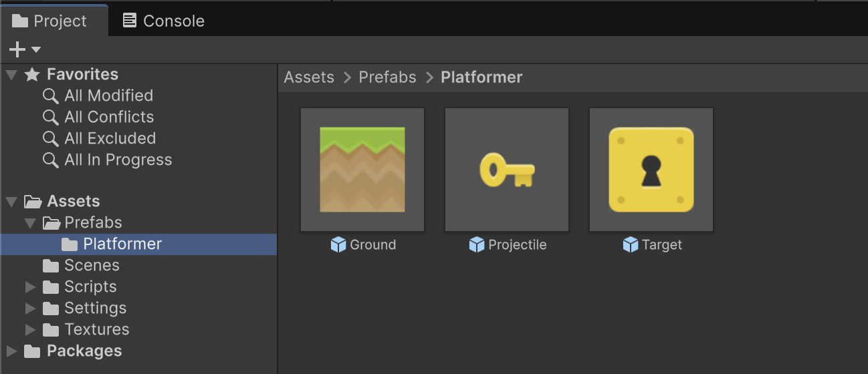Expand the Scripts folder arrow
The image size is (868, 374).
pyautogui.click(x=30, y=287)
